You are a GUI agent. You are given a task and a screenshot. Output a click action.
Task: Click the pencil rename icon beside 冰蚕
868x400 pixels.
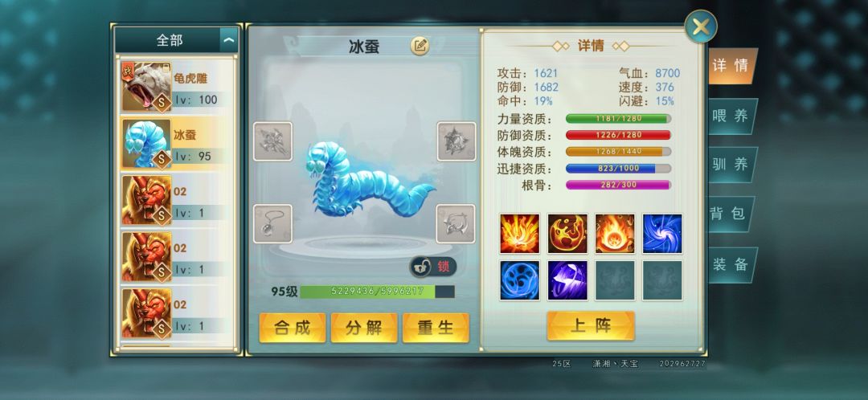pyautogui.click(x=420, y=46)
